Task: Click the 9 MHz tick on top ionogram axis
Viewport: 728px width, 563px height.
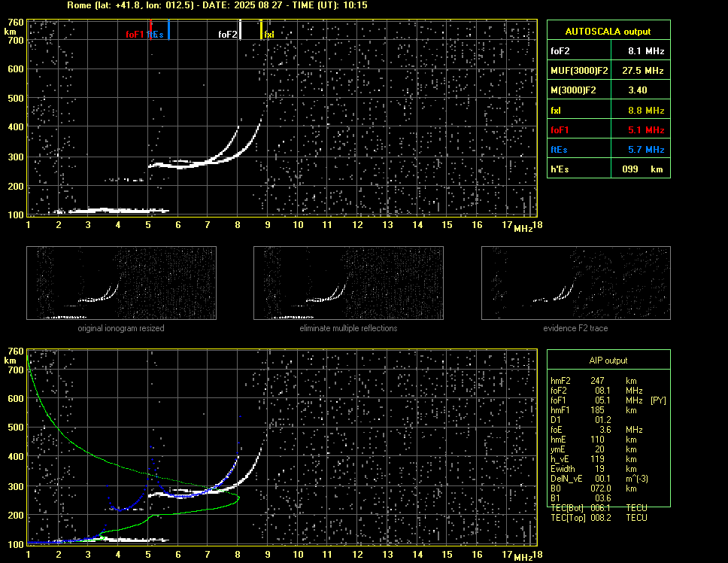Action: (x=268, y=225)
